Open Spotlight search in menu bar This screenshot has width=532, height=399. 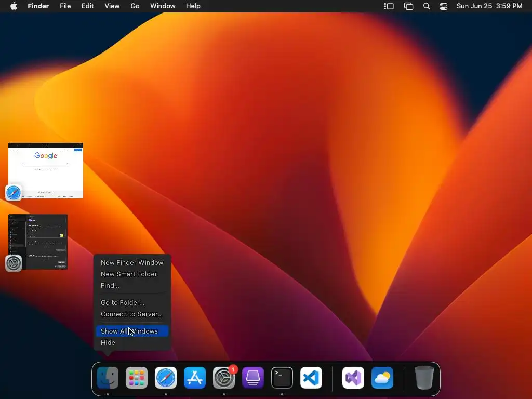427,6
